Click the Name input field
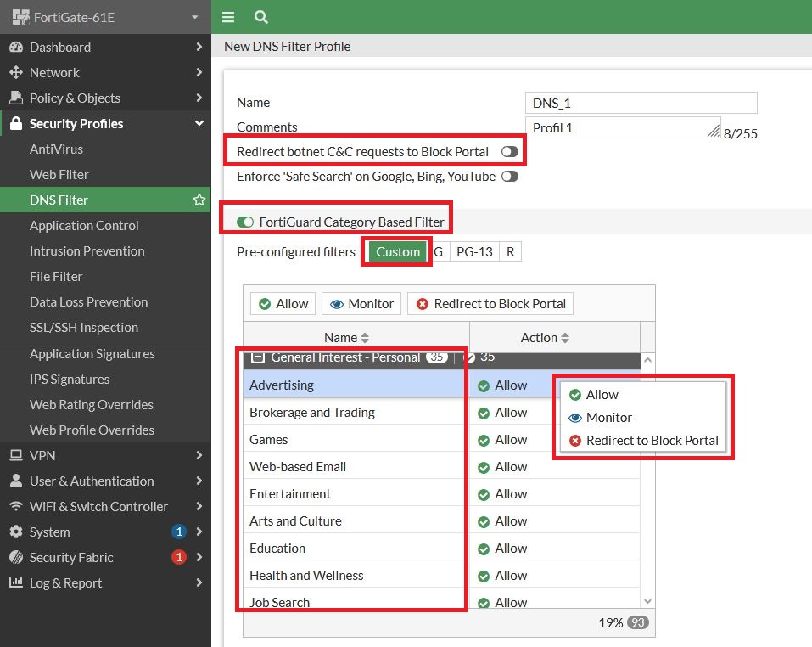812x647 pixels. click(x=641, y=103)
